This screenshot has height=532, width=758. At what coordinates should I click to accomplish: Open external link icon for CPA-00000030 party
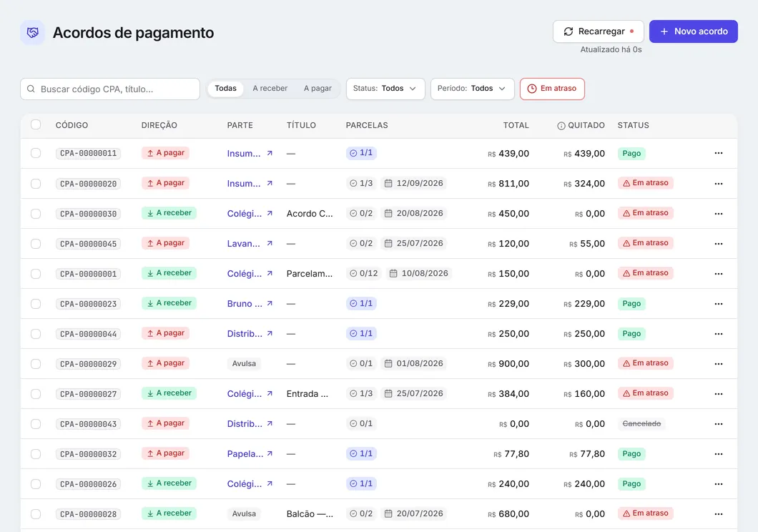tap(270, 213)
